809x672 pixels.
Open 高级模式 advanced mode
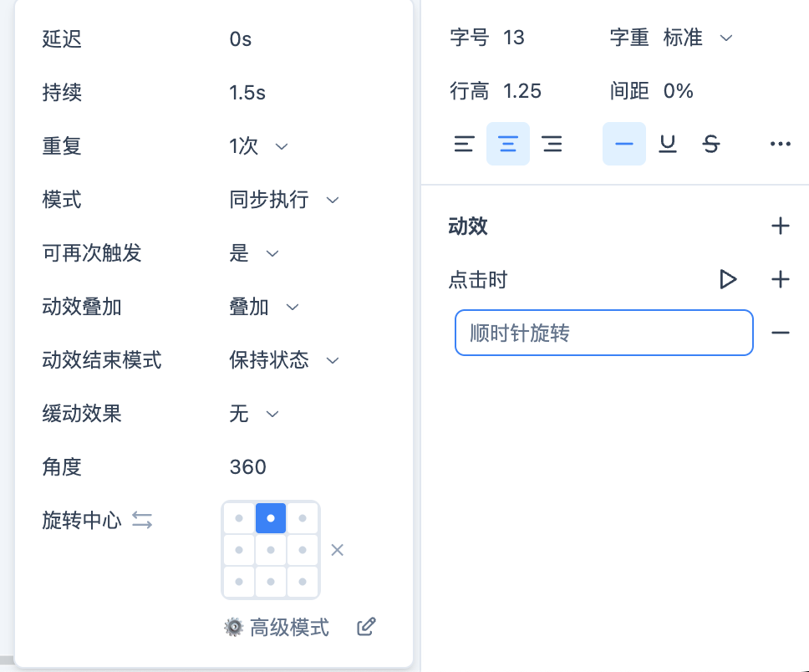point(277,627)
